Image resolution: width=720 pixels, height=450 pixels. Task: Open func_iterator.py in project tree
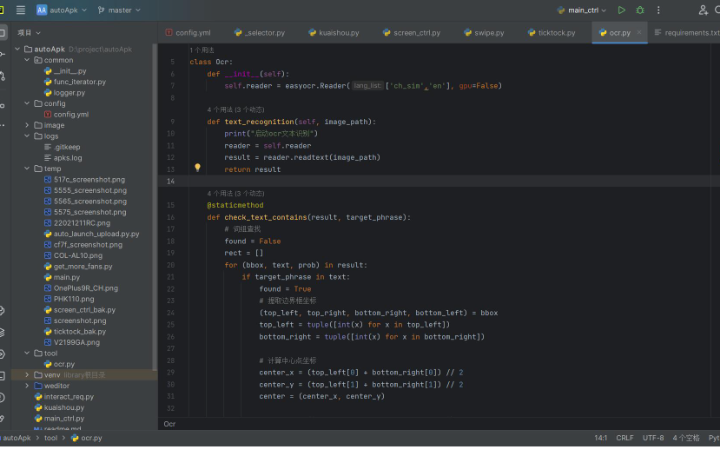pyautogui.click(x=75, y=82)
